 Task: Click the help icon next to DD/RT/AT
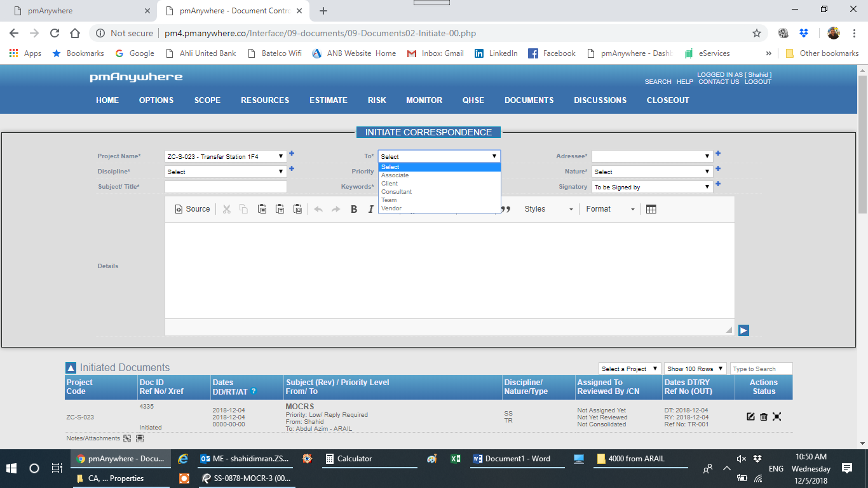254,391
